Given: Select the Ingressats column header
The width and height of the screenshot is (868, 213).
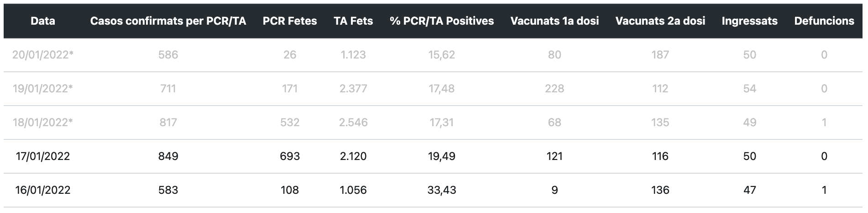Looking at the screenshot, I should pyautogui.click(x=749, y=21).
